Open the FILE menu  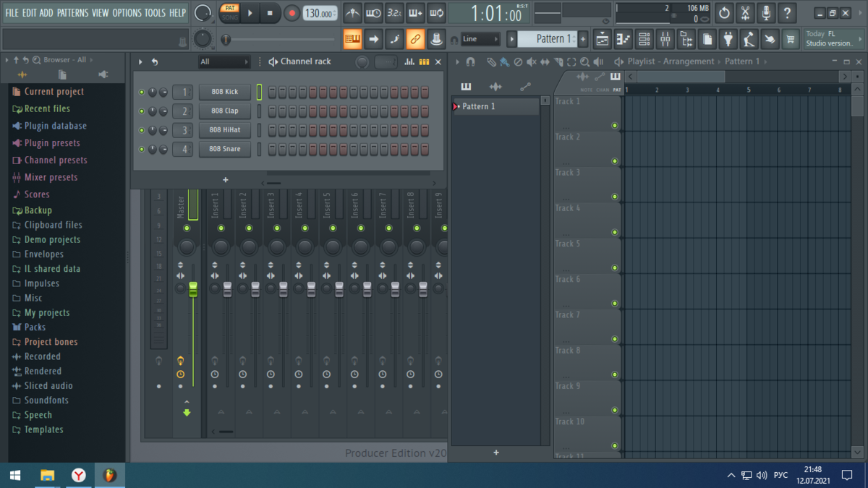[12, 13]
